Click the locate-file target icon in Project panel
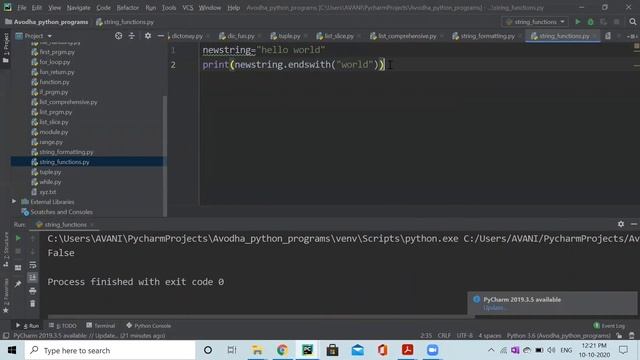 (118, 36)
